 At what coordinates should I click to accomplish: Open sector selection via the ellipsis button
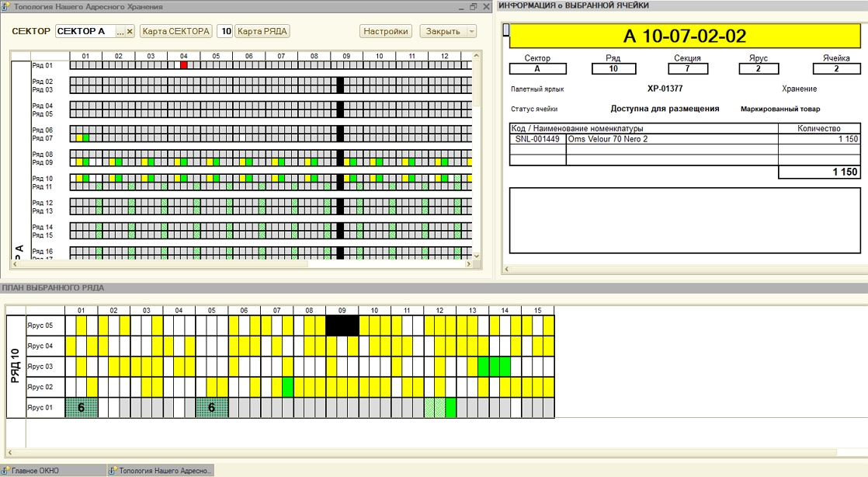[x=120, y=32]
